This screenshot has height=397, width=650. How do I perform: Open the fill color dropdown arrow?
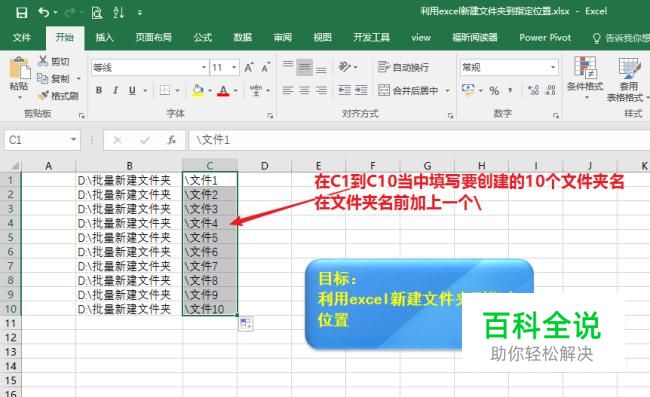pos(210,90)
